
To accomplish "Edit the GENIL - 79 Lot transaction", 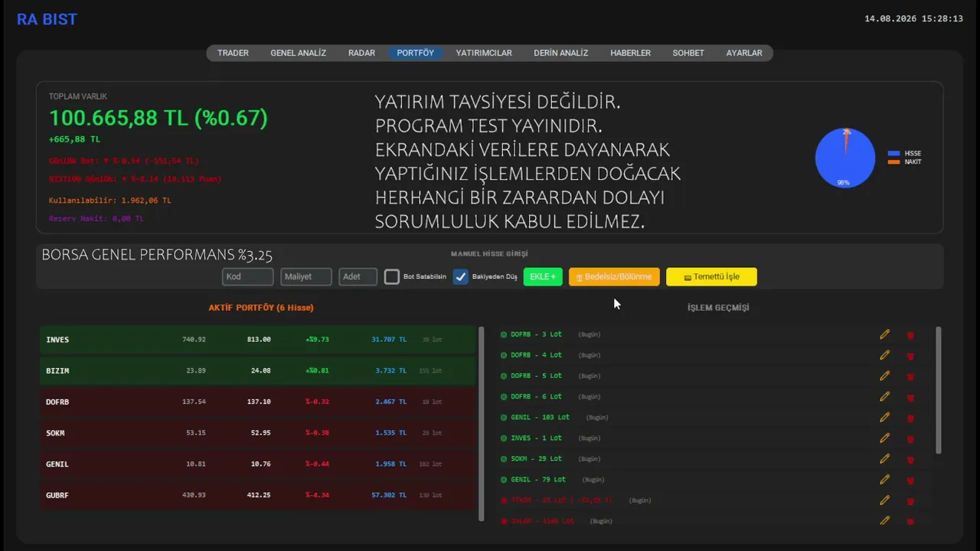I will tap(884, 479).
